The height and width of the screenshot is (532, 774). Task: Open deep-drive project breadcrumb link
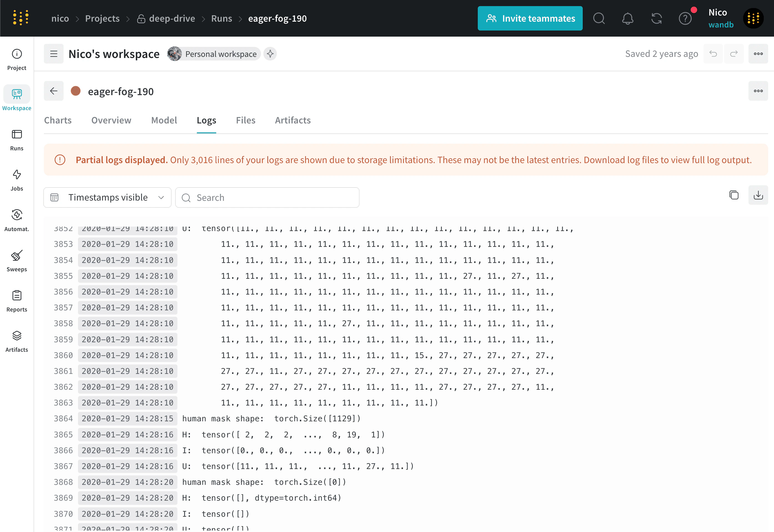(x=172, y=19)
